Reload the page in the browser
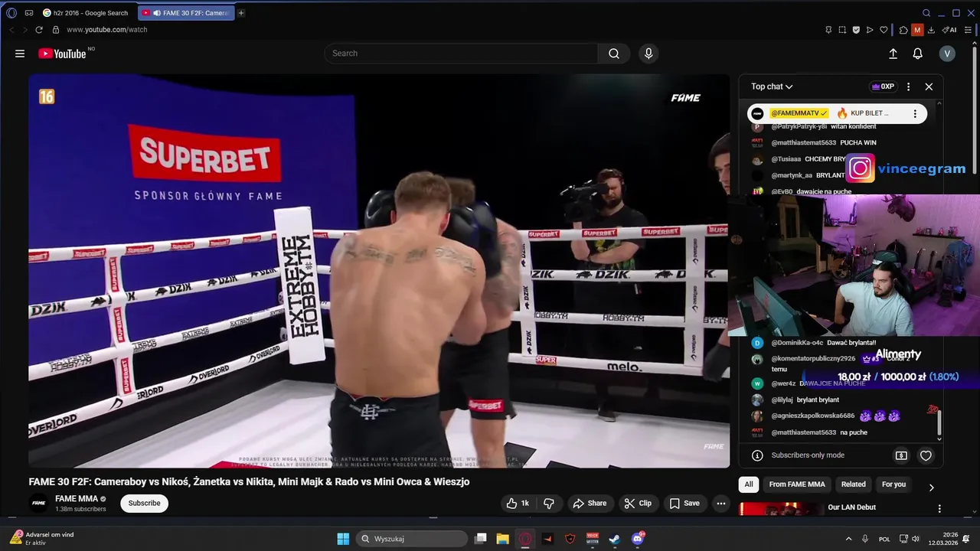The height and width of the screenshot is (551, 980). click(39, 30)
